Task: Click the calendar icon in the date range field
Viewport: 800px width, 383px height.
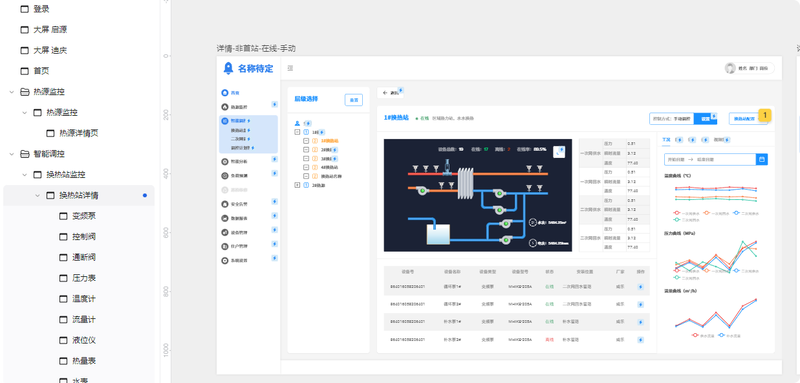Action: click(x=762, y=160)
